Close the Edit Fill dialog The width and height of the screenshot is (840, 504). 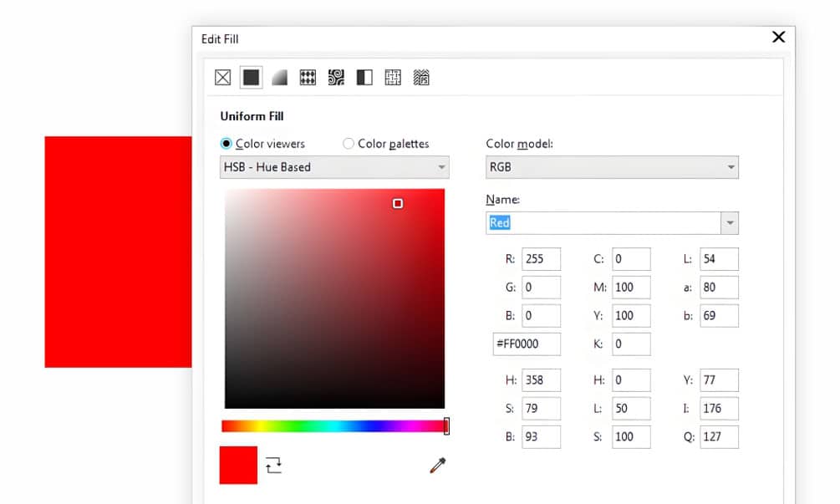click(778, 37)
